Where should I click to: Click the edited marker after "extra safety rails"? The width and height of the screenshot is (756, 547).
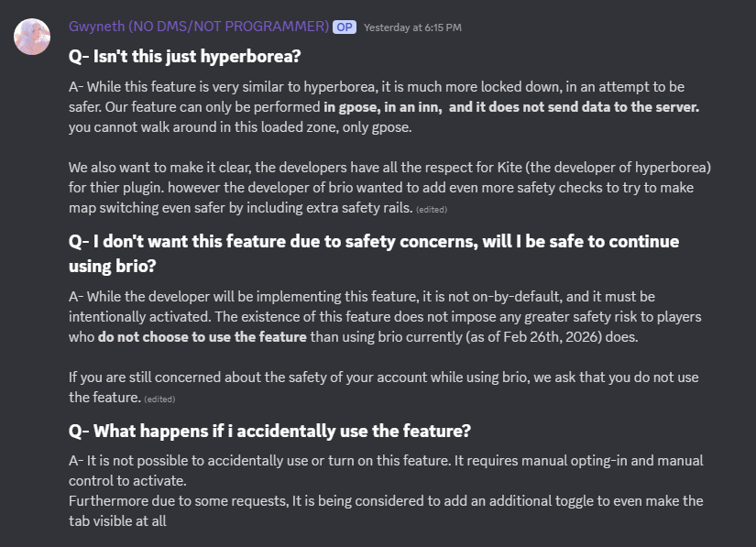click(x=433, y=210)
